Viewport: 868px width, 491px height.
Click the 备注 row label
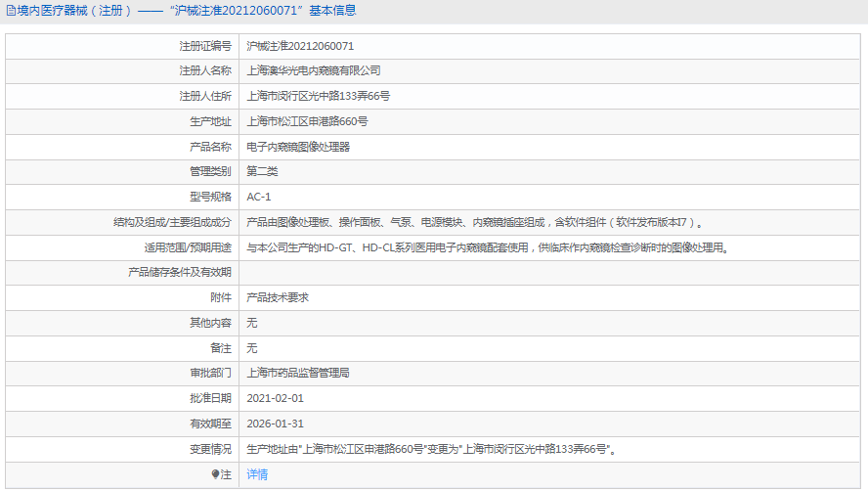(x=221, y=348)
